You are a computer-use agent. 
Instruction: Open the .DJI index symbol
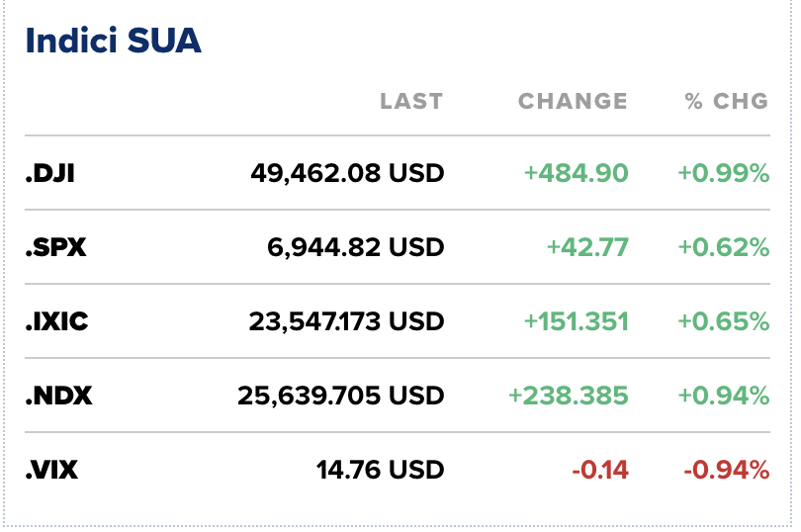coord(50,174)
